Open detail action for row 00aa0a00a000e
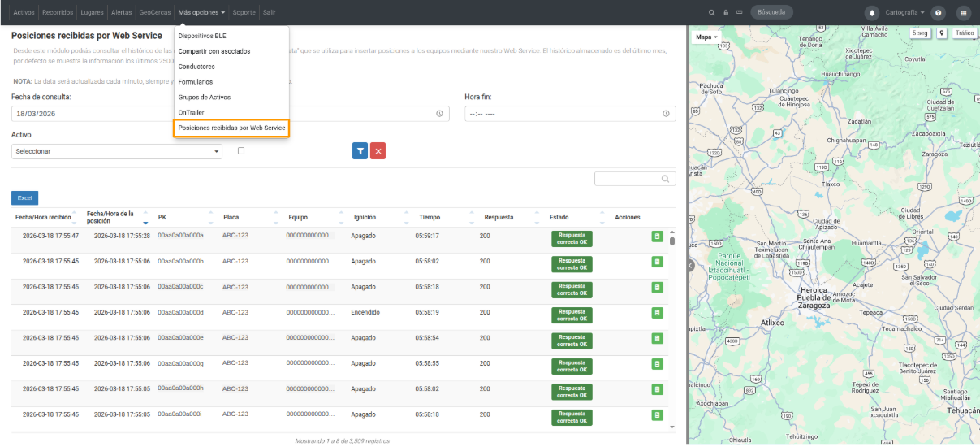The image size is (980, 447). (x=657, y=338)
